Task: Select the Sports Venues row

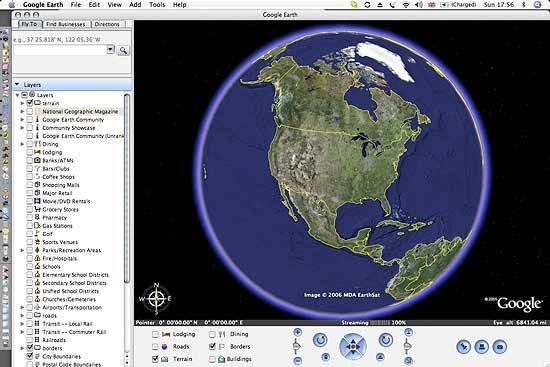Action: click(x=60, y=242)
